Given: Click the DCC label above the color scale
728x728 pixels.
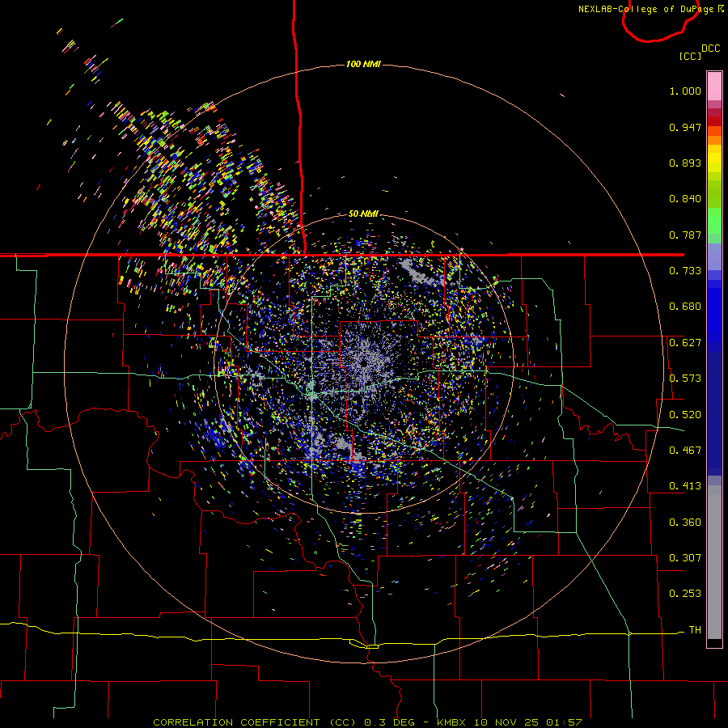Looking at the screenshot, I should click(710, 49).
